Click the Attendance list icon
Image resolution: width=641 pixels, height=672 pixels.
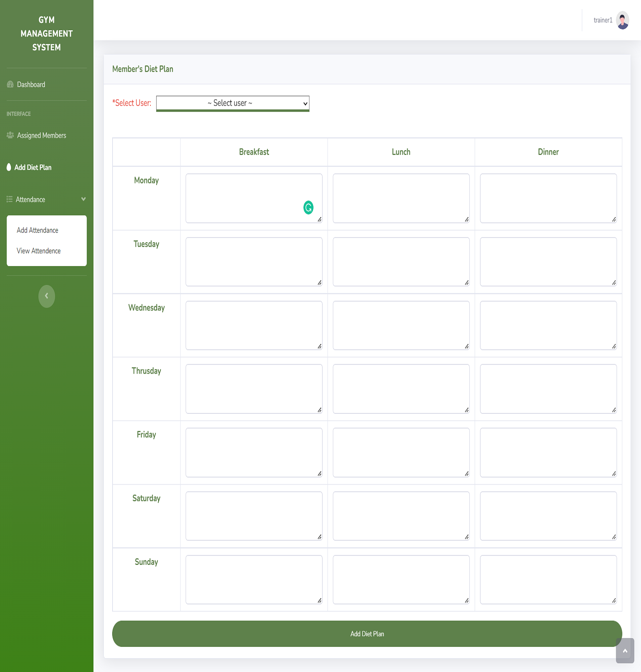click(9, 199)
